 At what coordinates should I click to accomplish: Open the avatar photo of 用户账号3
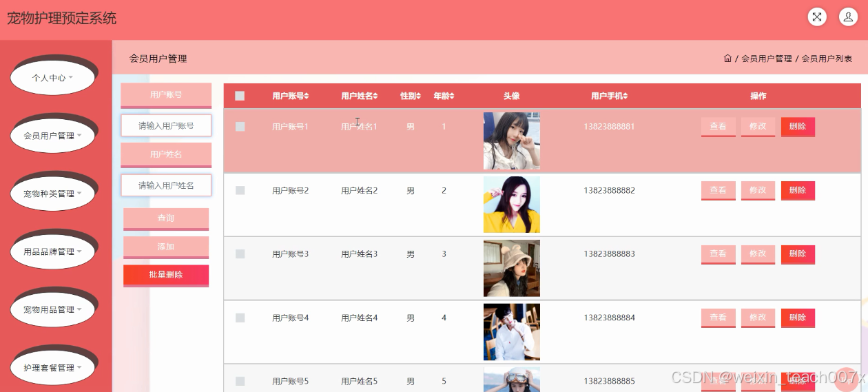512,268
